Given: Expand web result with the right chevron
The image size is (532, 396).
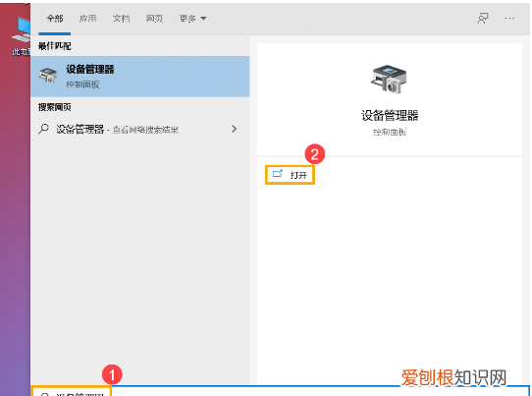Looking at the screenshot, I should pos(235,129).
